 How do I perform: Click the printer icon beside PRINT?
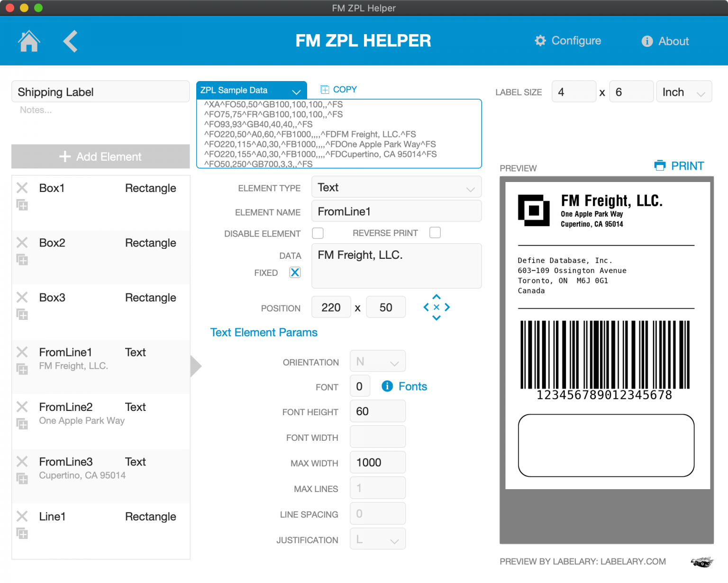(x=659, y=165)
